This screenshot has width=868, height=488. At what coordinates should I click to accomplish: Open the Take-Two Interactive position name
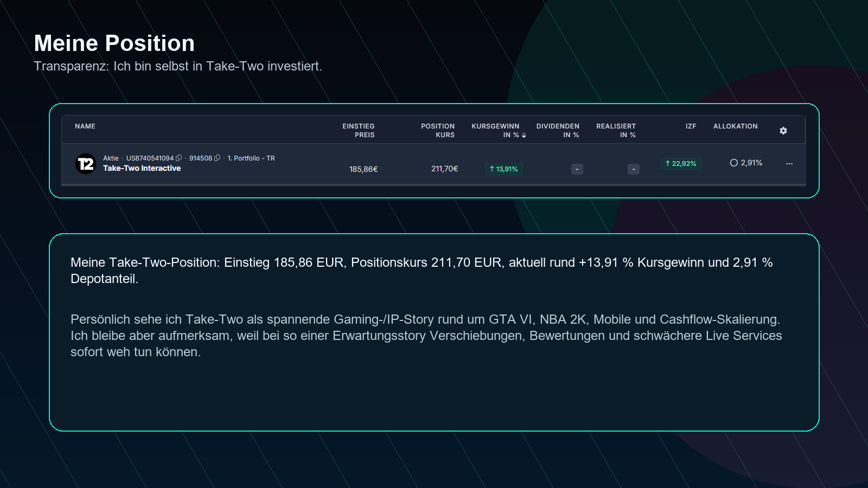click(142, 169)
